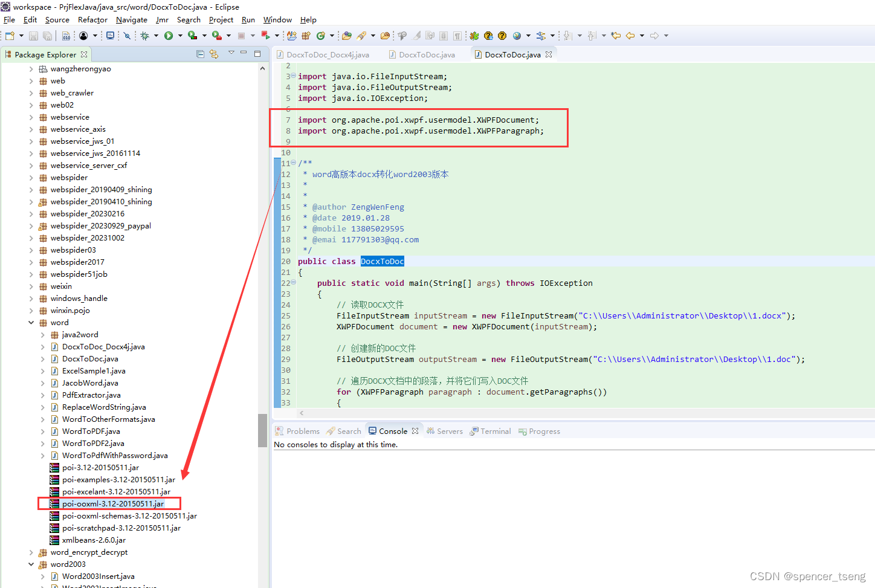The height and width of the screenshot is (588, 875).
Task: Open the Open Type toolbar icon
Action: 346,36
